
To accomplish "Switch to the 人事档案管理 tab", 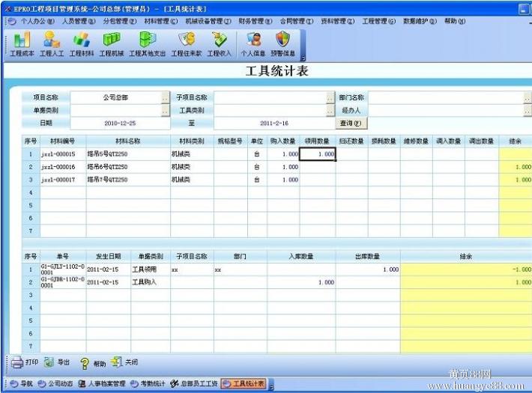I will (x=102, y=384).
